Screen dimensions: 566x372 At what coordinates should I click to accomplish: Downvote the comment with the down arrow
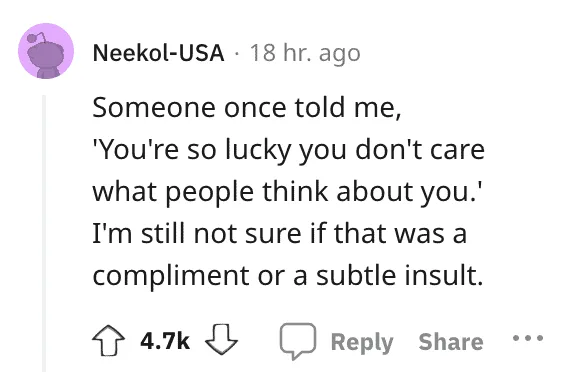[221, 340]
